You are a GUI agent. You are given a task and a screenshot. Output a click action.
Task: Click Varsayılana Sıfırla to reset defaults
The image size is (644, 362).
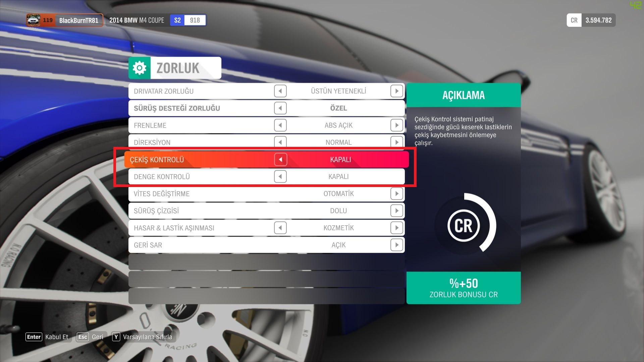[143, 337]
